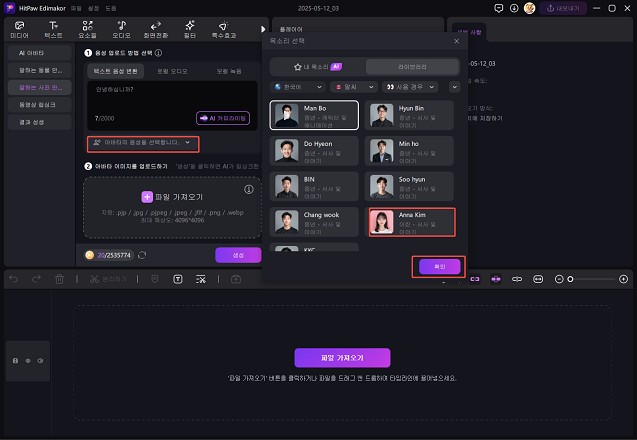This screenshot has width=637, height=440.
Task: Open the language dropdown with globe icon
Action: (x=298, y=87)
